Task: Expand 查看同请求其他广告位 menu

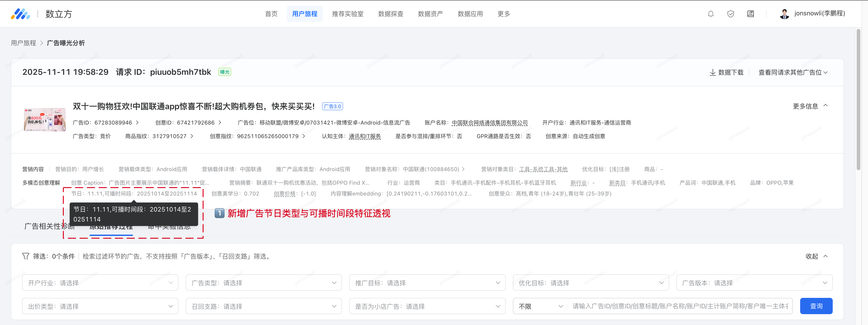Action: 792,72
